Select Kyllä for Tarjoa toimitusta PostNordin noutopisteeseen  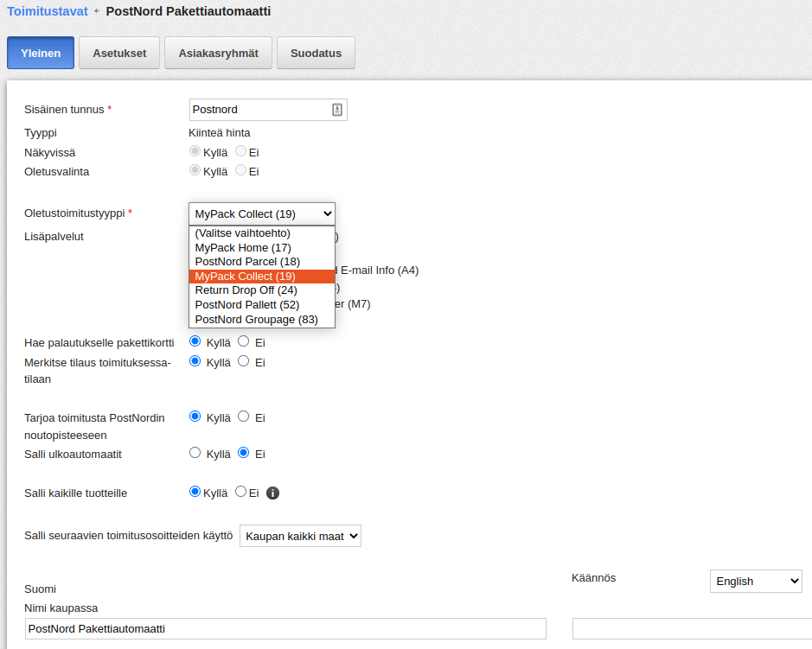195,417
